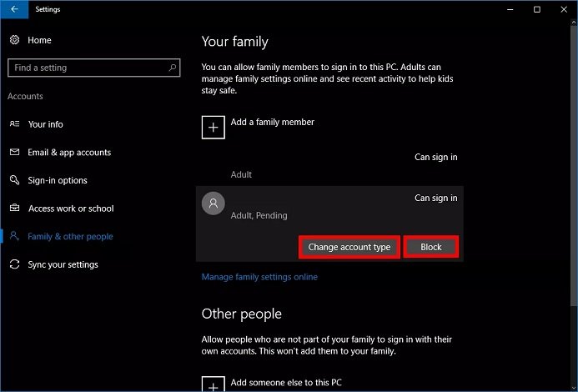578x392 pixels.
Task: Click the Access work or school briefcase icon
Action: [14, 209]
